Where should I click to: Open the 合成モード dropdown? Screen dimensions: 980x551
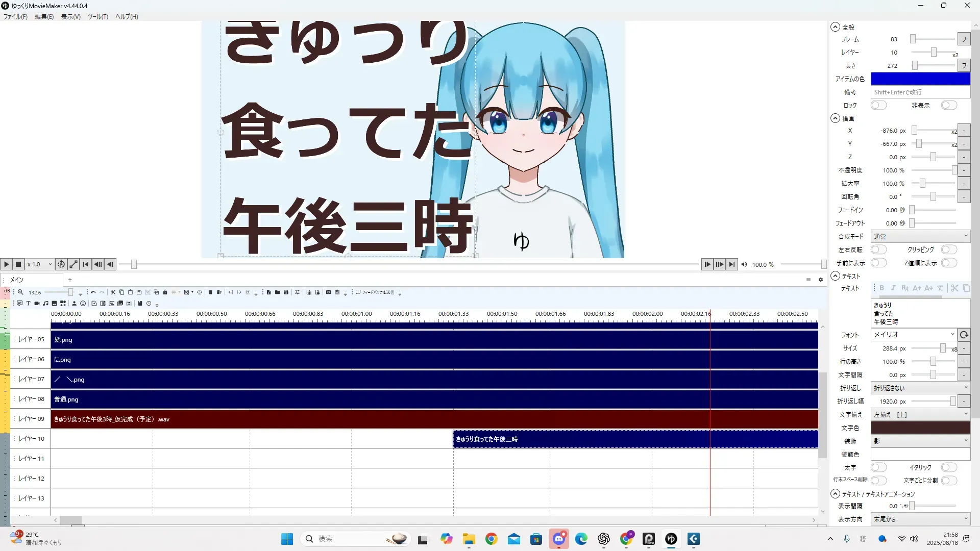tap(920, 236)
